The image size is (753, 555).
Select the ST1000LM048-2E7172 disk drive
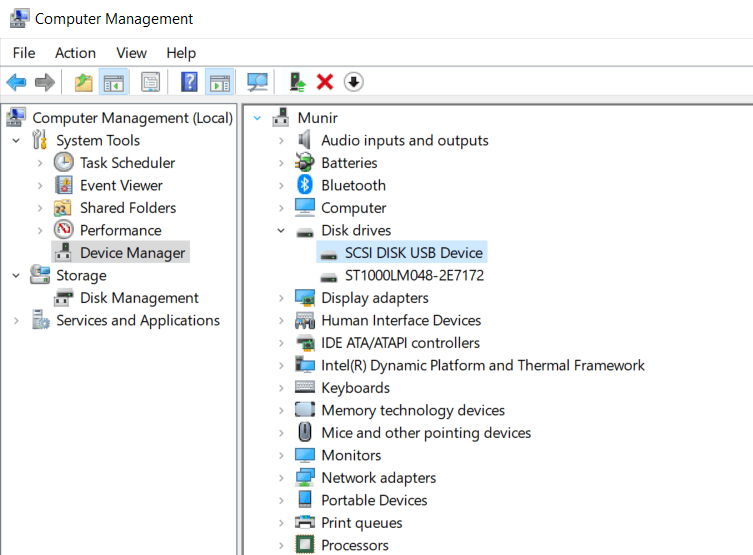click(x=414, y=275)
